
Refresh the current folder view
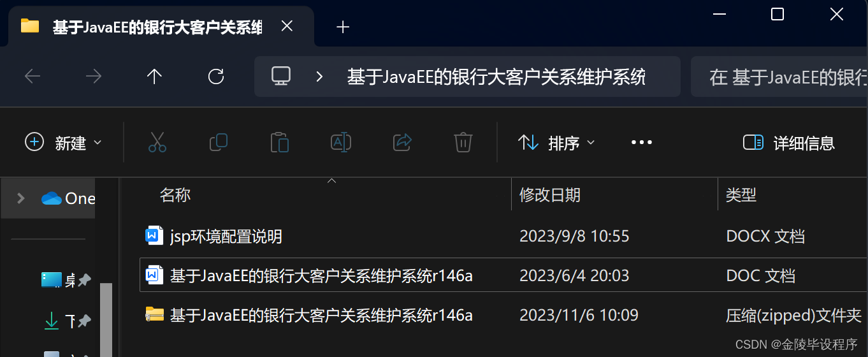point(216,76)
